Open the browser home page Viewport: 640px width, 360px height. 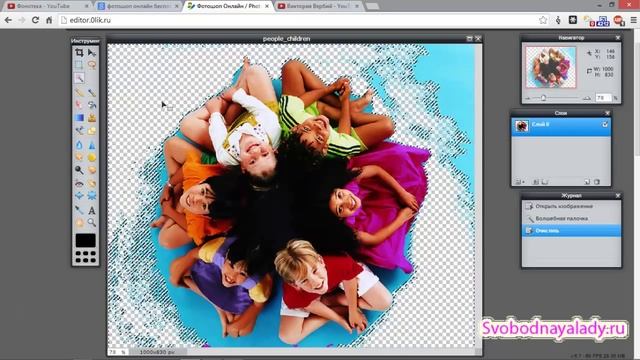pyautogui.click(x=49, y=20)
